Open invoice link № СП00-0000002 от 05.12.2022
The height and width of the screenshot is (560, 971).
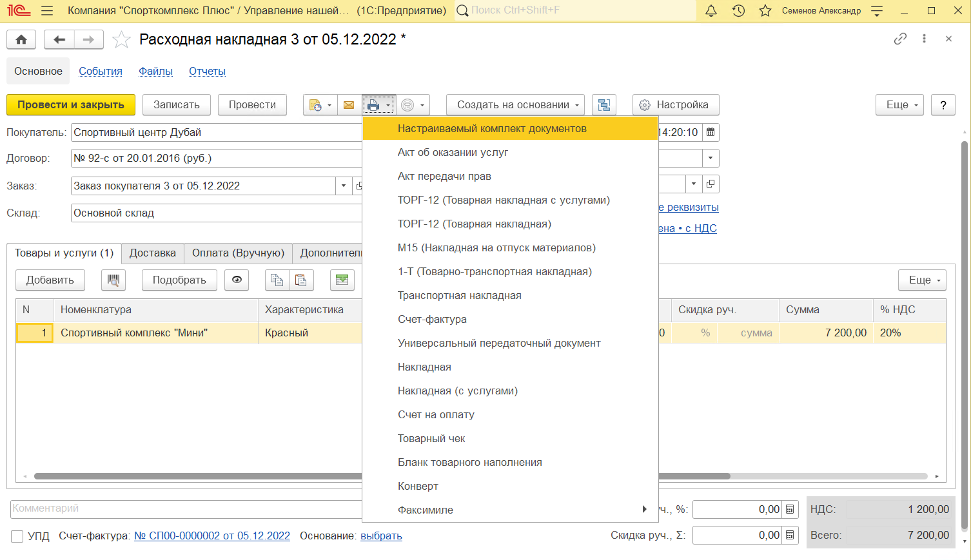(x=212, y=536)
